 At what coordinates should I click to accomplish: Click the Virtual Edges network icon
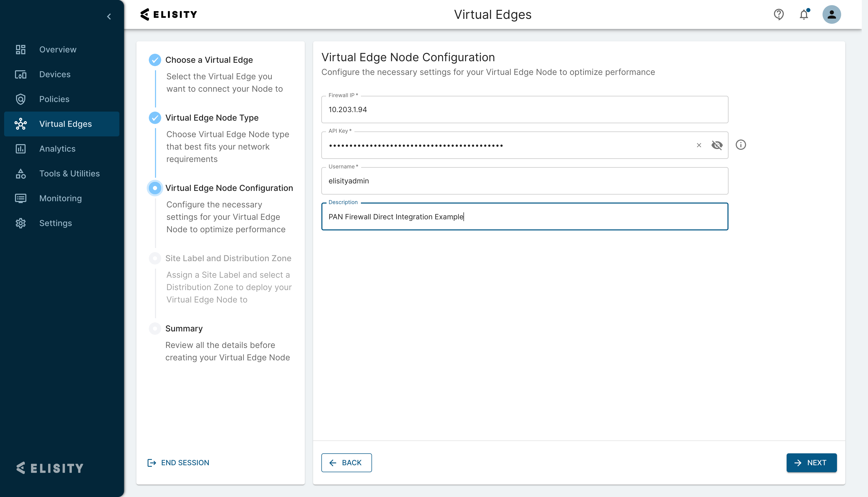pyautogui.click(x=20, y=124)
